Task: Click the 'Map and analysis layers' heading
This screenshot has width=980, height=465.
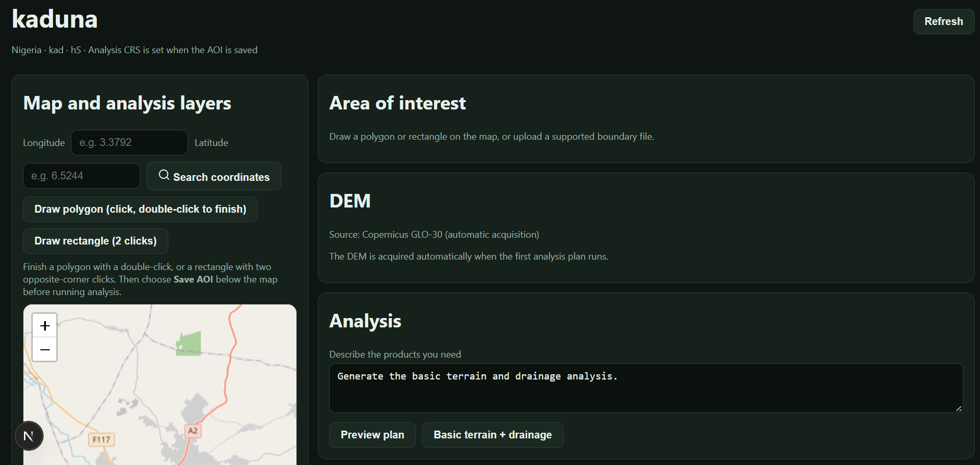Action: point(127,103)
